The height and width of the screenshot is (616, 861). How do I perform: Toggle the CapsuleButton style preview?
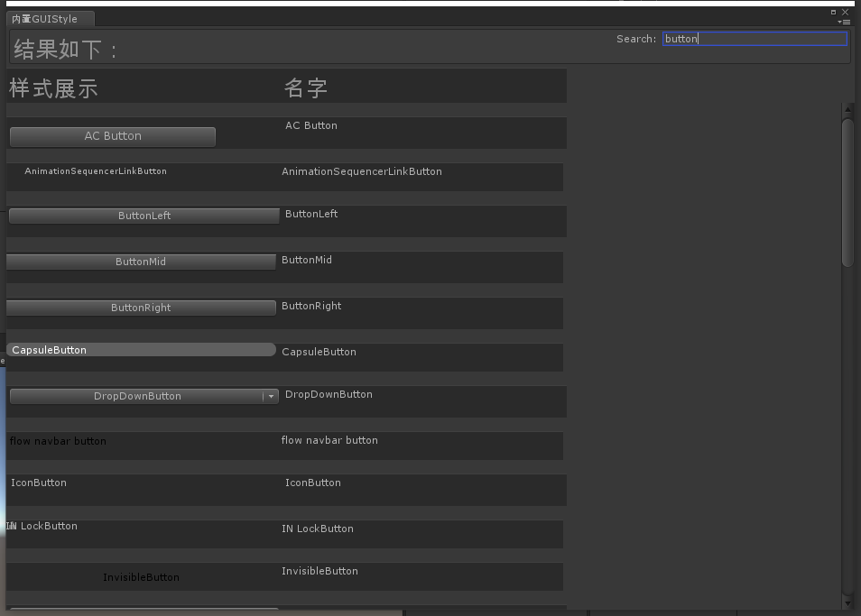pos(142,349)
